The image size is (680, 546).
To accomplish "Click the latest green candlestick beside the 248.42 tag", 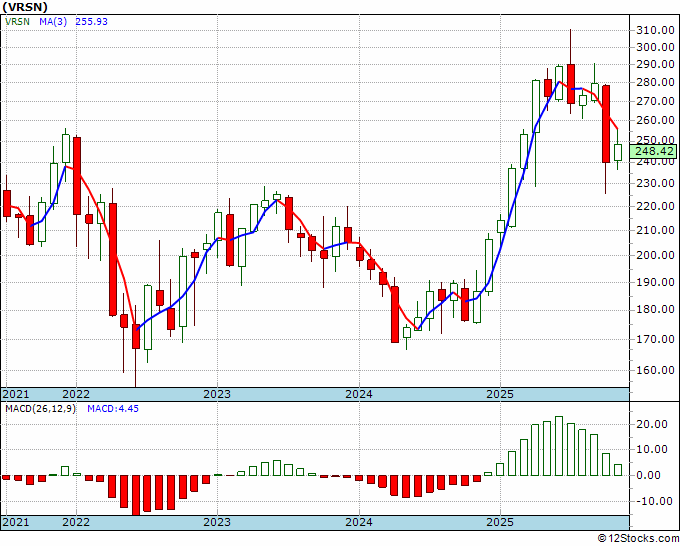I will [618, 153].
